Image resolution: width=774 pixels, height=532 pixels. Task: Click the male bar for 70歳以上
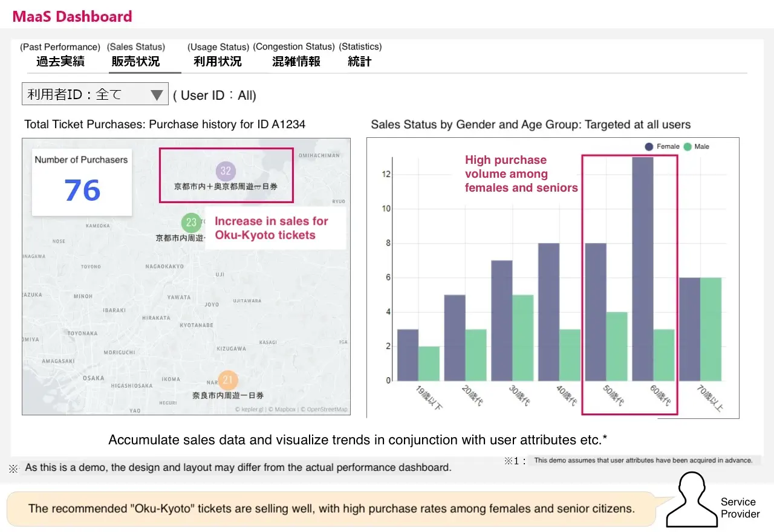(x=712, y=329)
